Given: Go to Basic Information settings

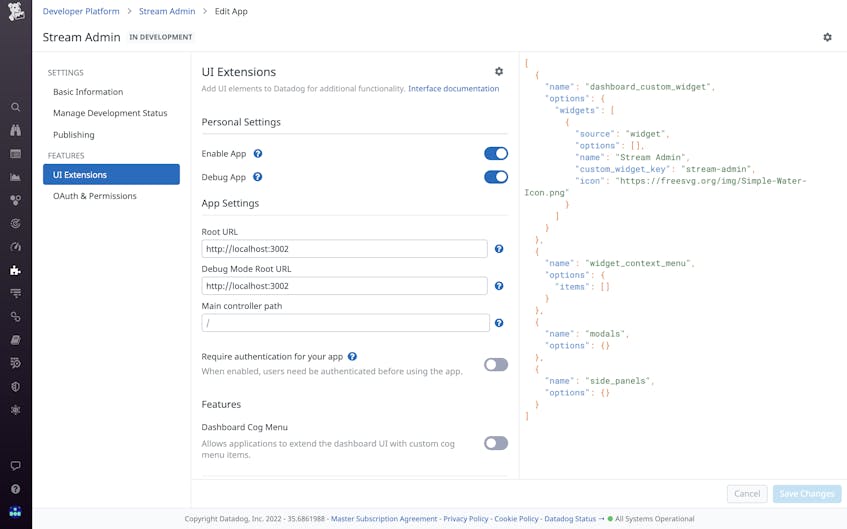Looking at the screenshot, I should (x=88, y=92).
